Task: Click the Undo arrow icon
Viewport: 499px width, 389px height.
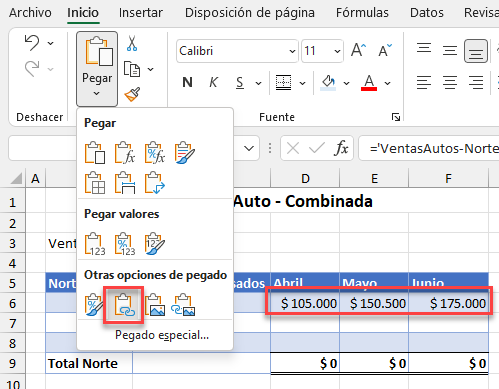Action: click(32, 43)
